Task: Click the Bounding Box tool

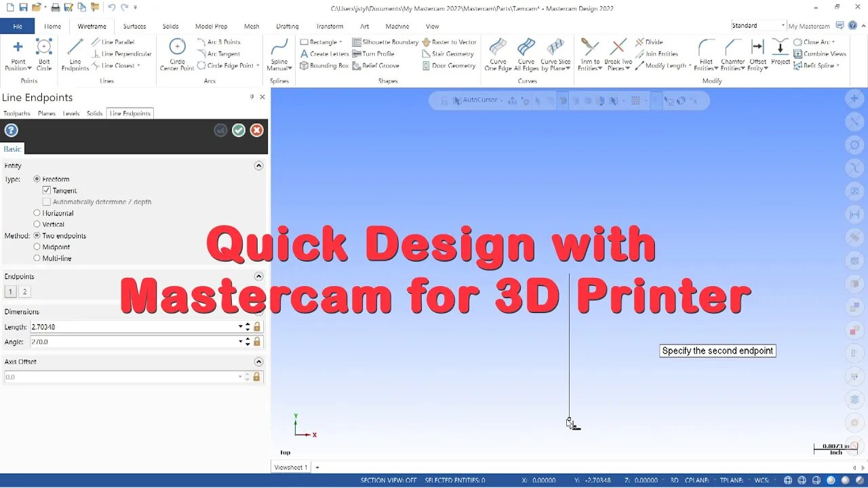Action: tap(324, 66)
